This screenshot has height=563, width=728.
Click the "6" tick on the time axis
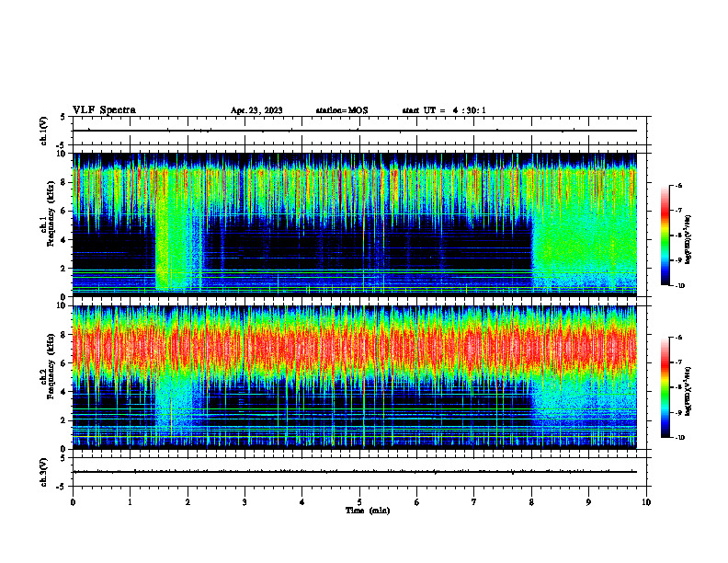[x=417, y=502]
